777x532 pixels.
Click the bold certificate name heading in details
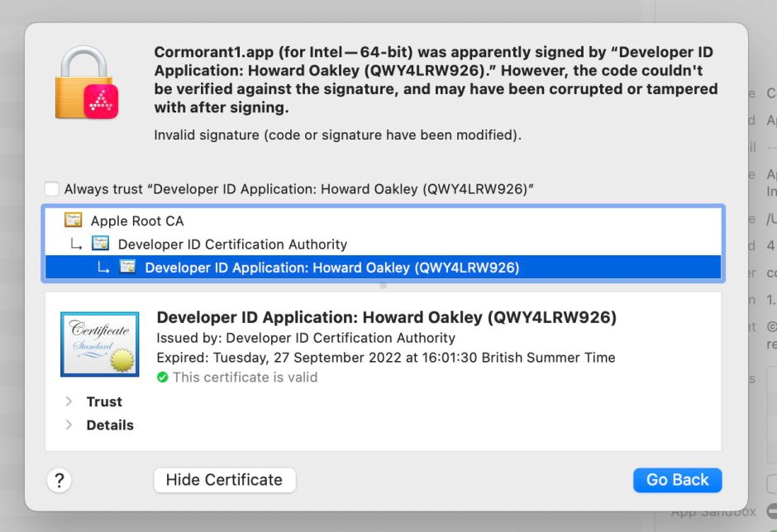[386, 317]
